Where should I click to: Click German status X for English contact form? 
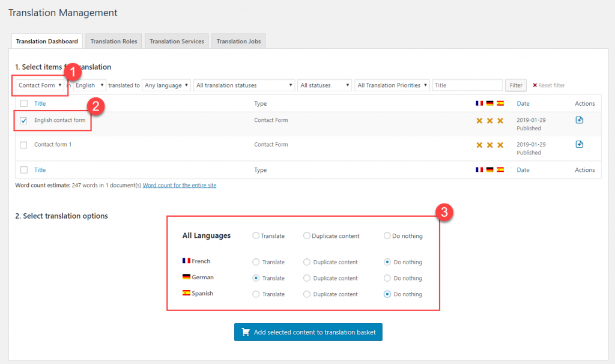(490, 121)
